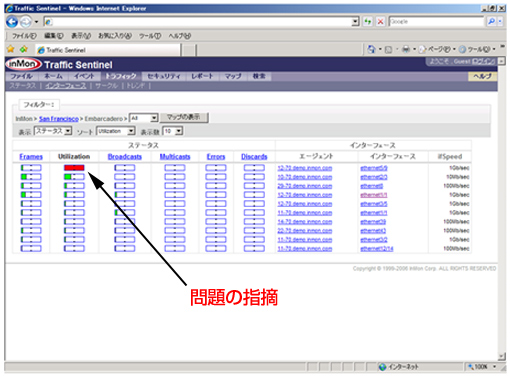The image size is (510, 379).
Task: Click the add to favorites icon
Action: [x=24, y=49]
